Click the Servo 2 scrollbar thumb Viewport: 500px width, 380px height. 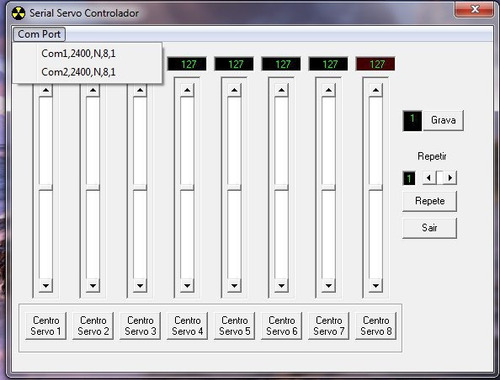point(93,187)
